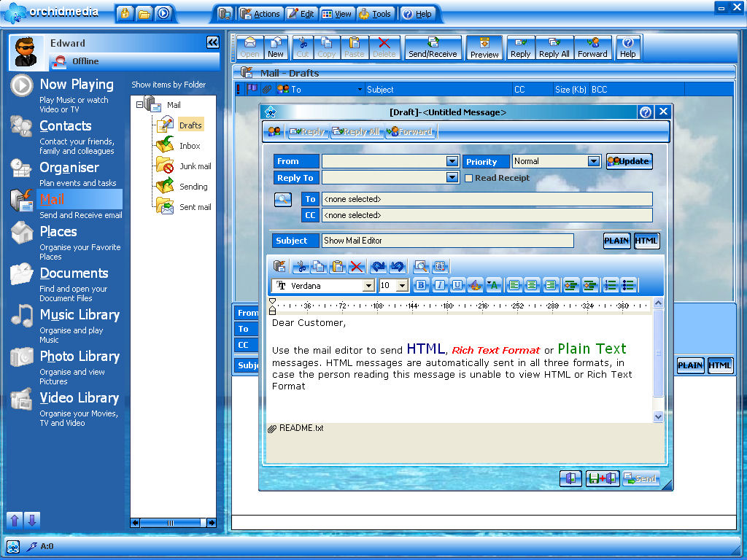This screenshot has width=747, height=560.
Task: Click the Reply All button in the main toolbar
Action: click(x=554, y=48)
